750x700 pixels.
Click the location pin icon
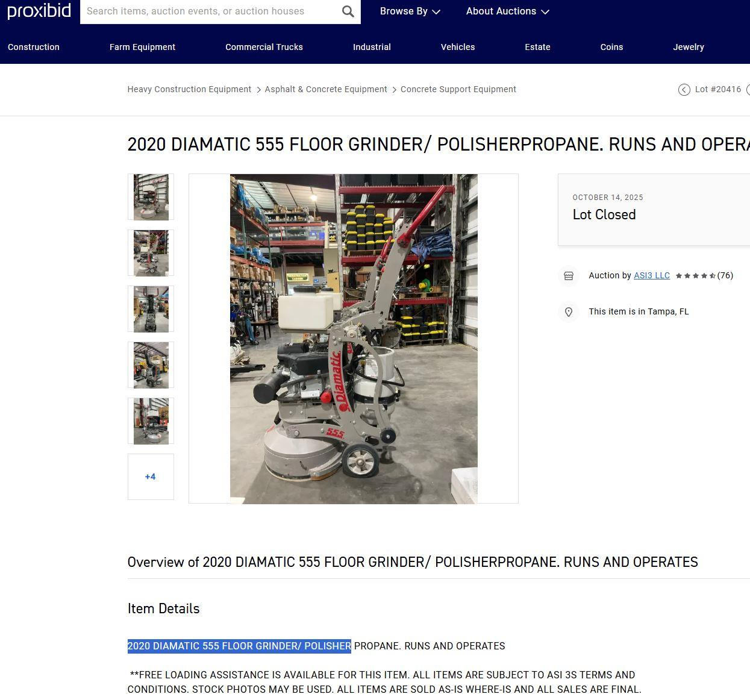pos(568,312)
